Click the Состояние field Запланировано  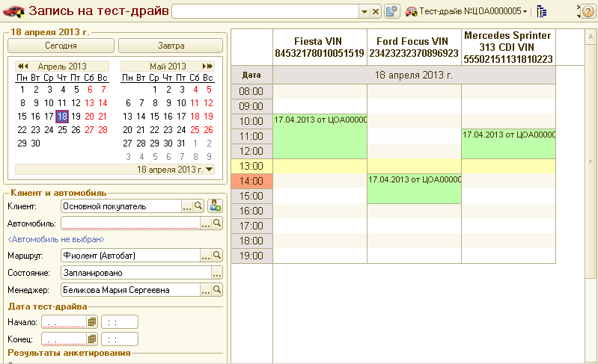click(136, 273)
